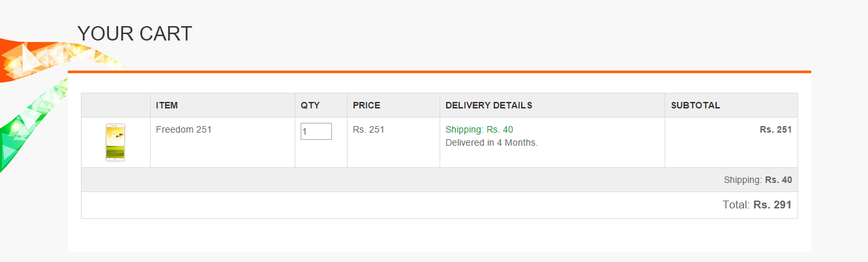This screenshot has height=262, width=868.
Task: Click the ITEM column header
Action: [167, 105]
